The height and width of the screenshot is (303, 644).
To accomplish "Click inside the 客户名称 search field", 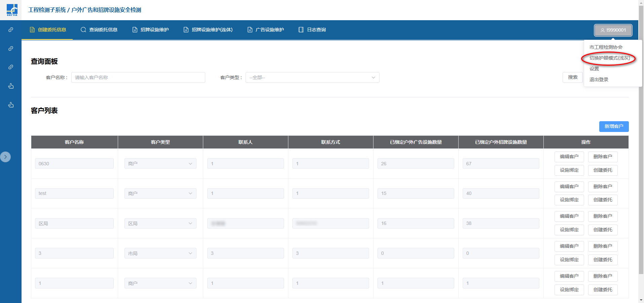I will coord(138,77).
